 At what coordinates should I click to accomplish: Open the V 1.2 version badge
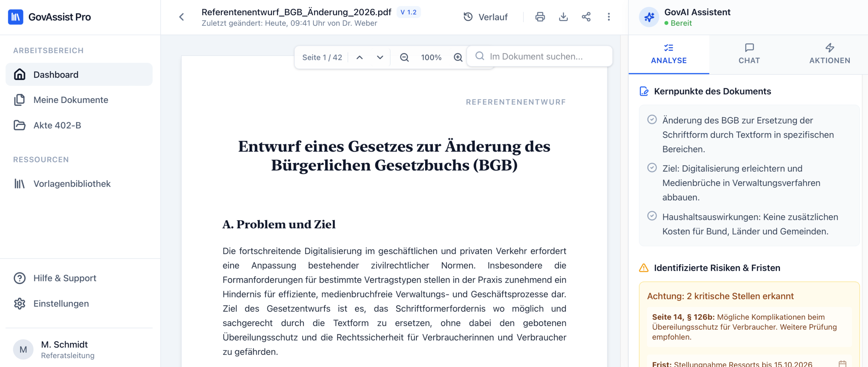coord(408,12)
